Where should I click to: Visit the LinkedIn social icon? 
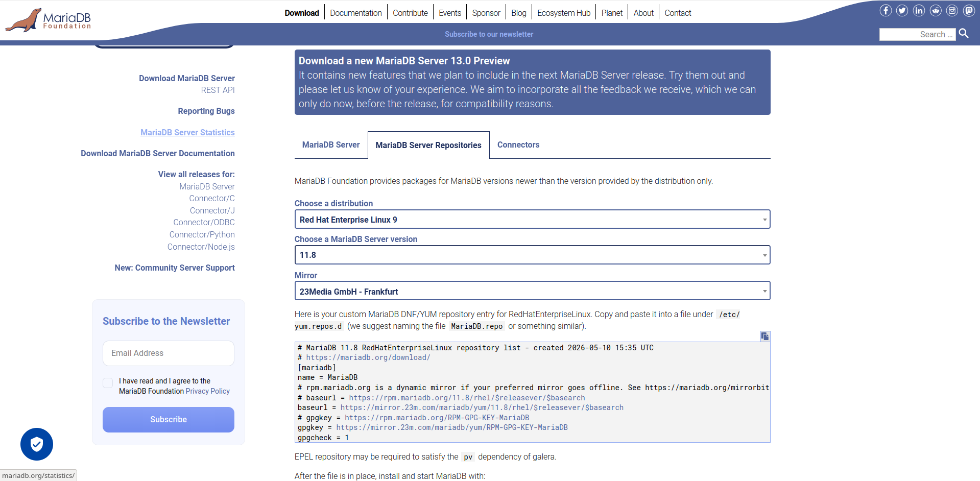click(919, 10)
